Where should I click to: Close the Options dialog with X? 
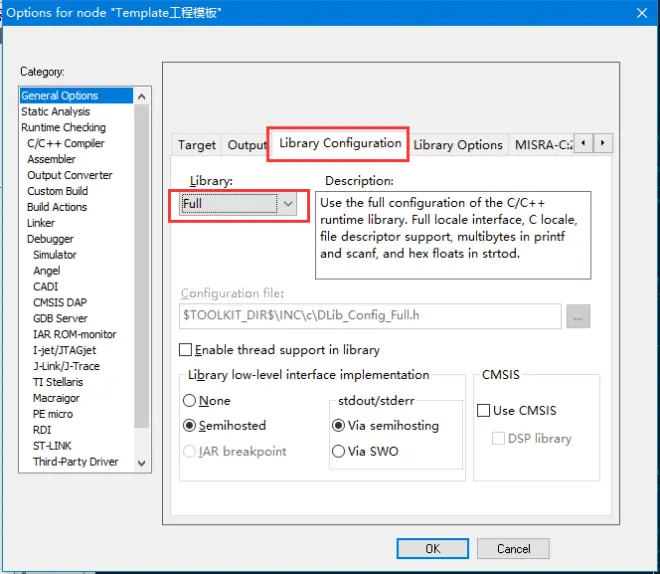pos(641,13)
